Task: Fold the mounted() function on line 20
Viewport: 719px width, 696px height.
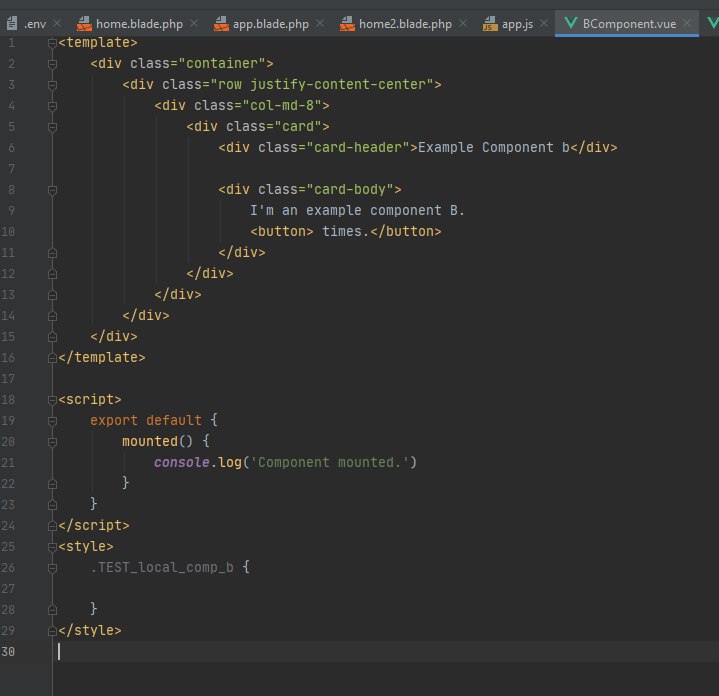Action: point(52,442)
